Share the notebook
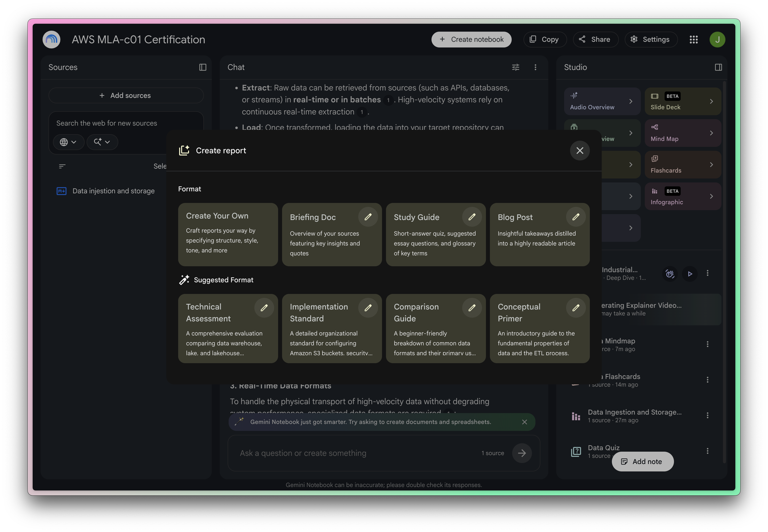 coord(596,40)
